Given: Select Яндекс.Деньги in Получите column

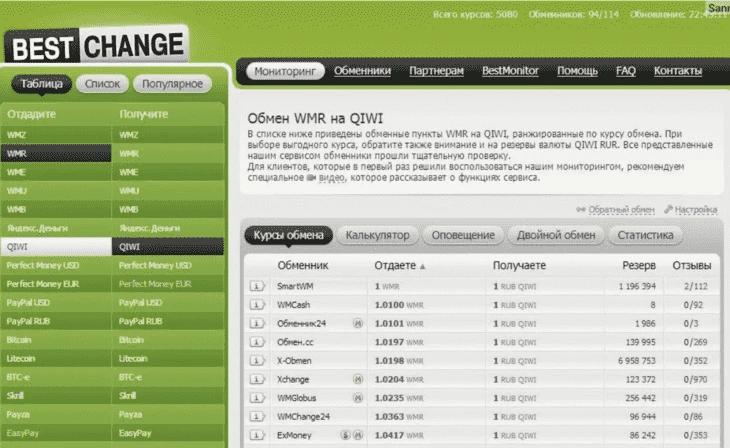Looking at the screenshot, I should click(x=168, y=228).
